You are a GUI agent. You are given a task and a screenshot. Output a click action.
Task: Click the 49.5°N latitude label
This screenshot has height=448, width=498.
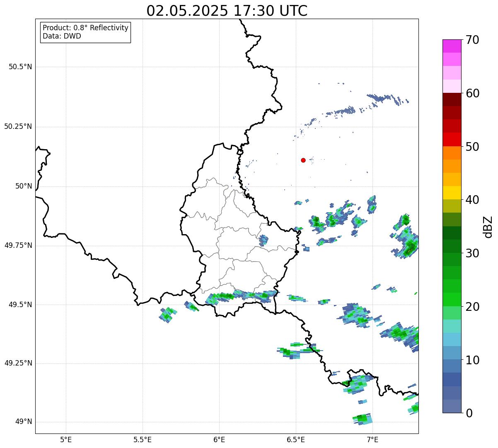click(20, 305)
